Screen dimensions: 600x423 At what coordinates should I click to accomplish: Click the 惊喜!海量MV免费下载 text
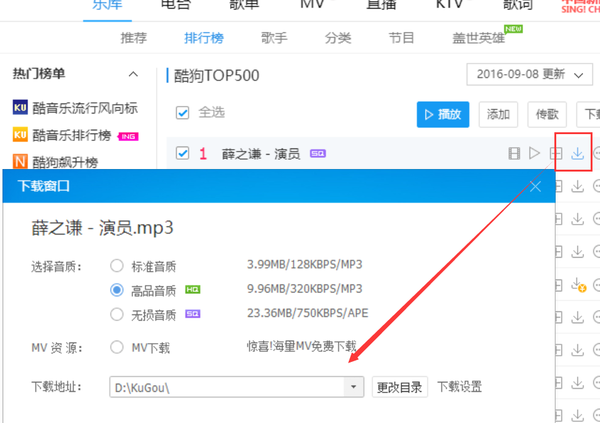pyautogui.click(x=302, y=346)
